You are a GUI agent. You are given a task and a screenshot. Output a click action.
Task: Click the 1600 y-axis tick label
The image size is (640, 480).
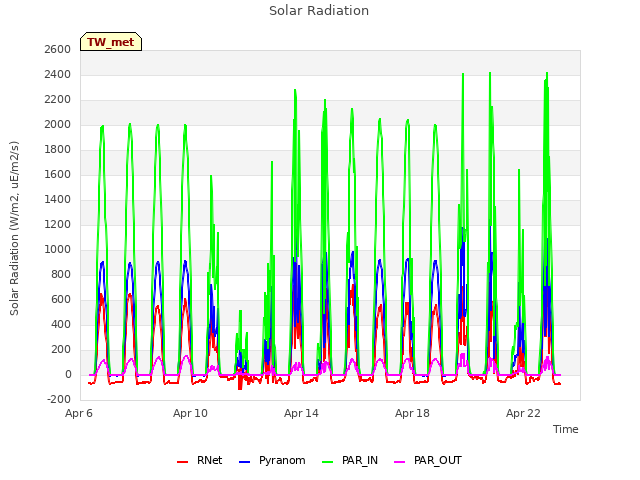(x=58, y=175)
